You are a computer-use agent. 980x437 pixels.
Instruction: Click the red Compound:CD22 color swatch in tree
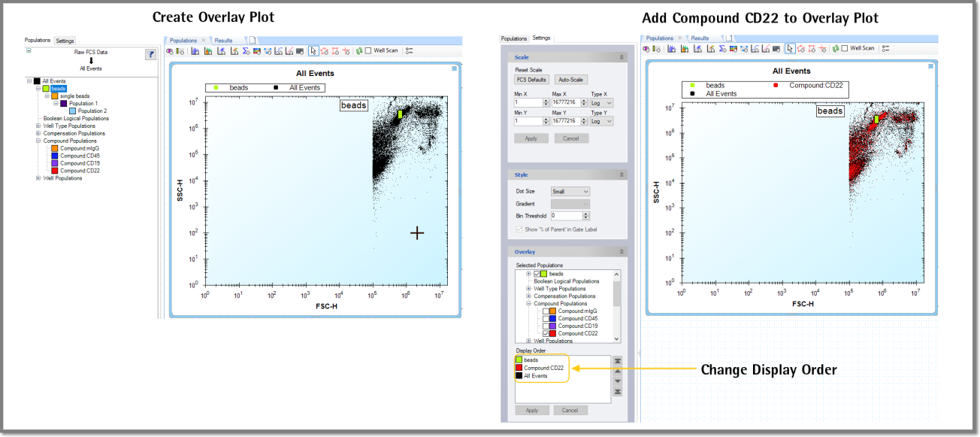54,171
